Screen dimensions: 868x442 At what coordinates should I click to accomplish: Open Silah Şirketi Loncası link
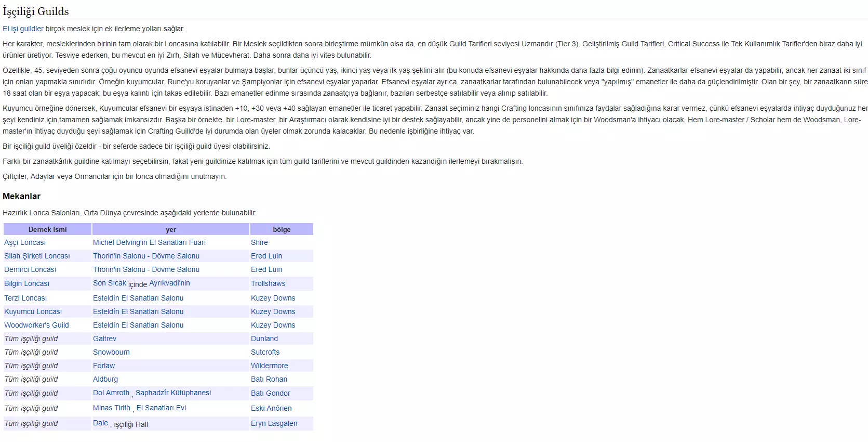(37, 256)
